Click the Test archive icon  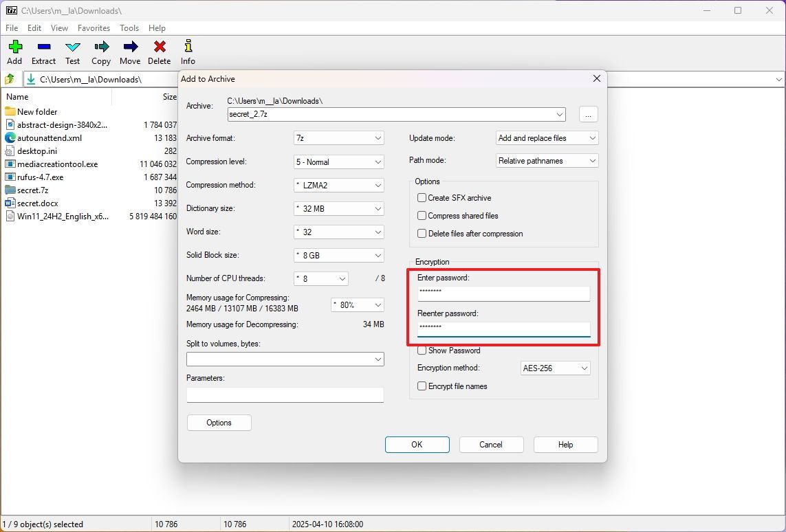72,51
